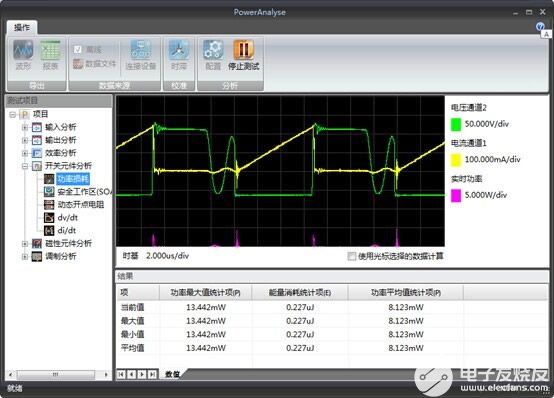Viewport: 554px width, 398px height.
Task: Click the green voltage channel color swatch
Action: click(456, 124)
